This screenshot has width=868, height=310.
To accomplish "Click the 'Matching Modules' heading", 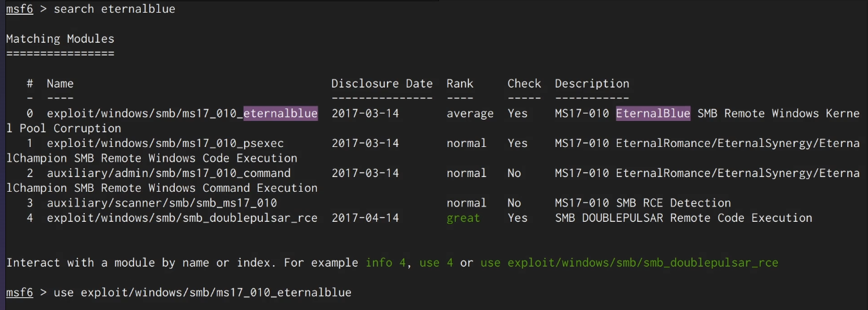I will (x=60, y=39).
